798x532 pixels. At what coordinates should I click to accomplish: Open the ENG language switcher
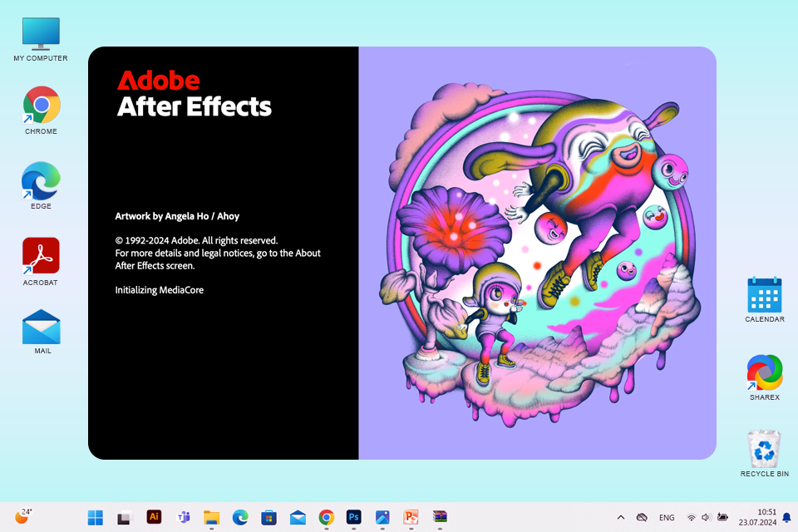pos(667,518)
